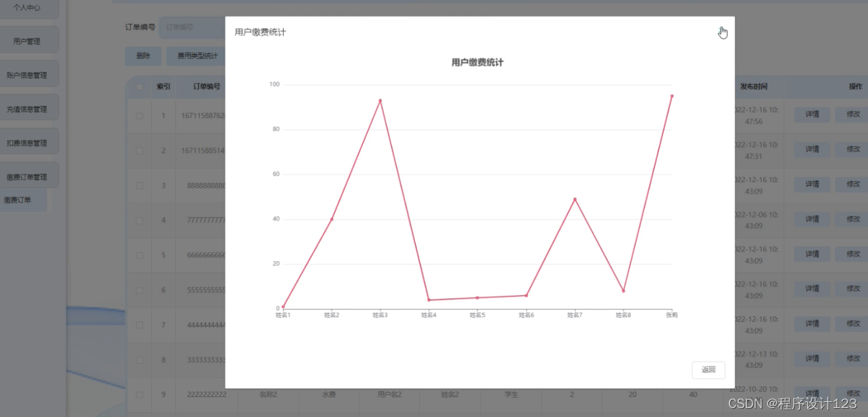
Task: Click the 姓名5 x-axis label
Action: [x=478, y=316]
